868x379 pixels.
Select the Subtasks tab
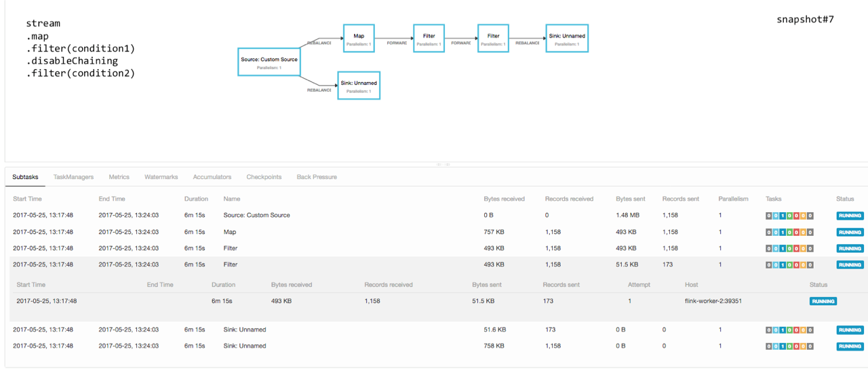[x=25, y=177]
